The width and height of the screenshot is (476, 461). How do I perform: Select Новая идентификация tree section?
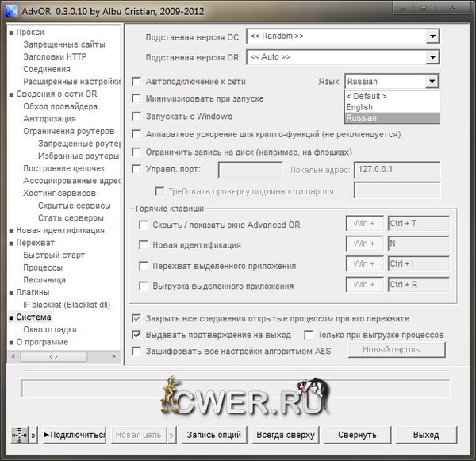60,230
